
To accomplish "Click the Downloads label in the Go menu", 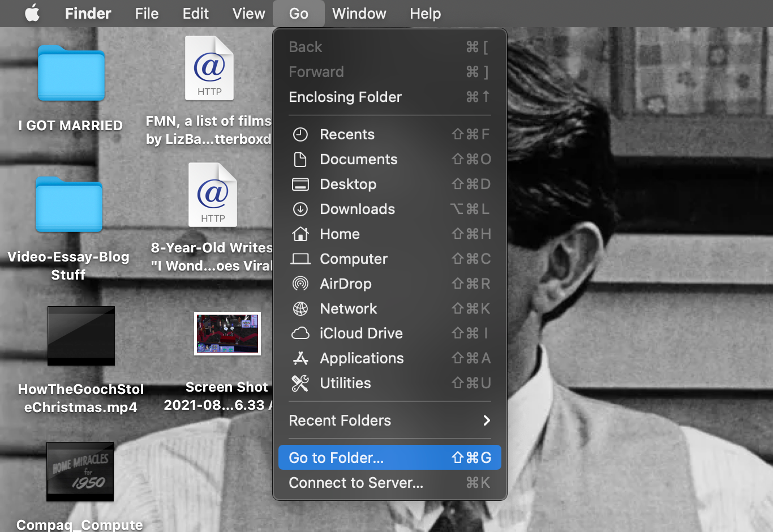I will point(357,209).
